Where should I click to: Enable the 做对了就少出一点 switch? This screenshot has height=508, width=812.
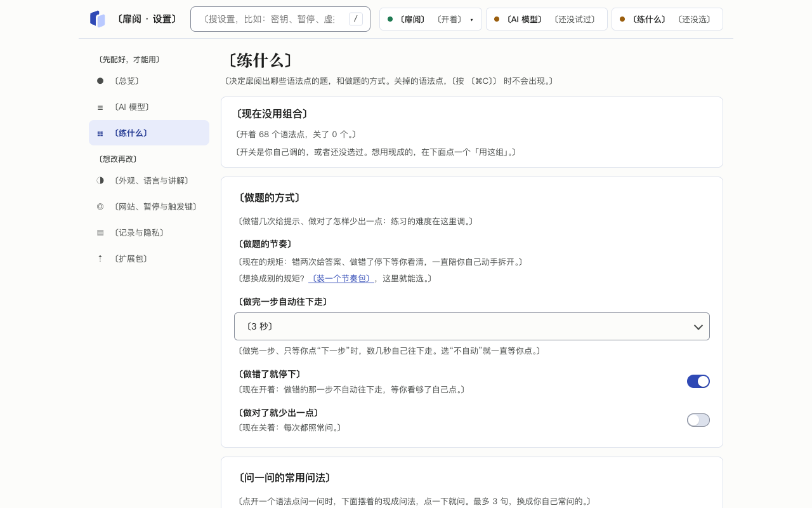[698, 420]
